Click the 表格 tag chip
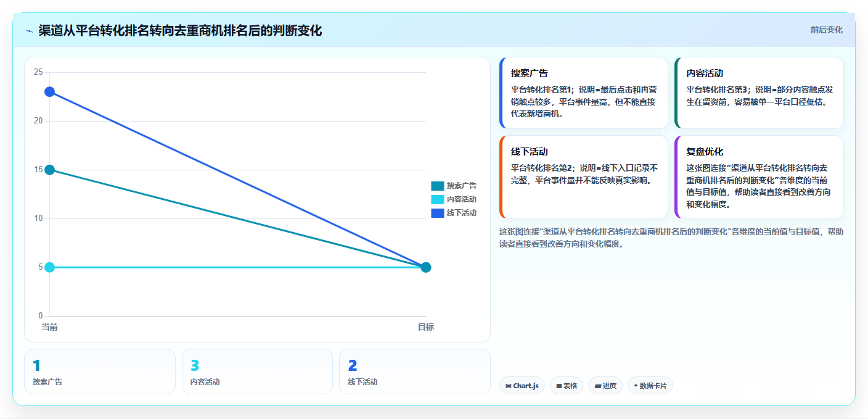The width and height of the screenshot is (868, 419). pyautogui.click(x=566, y=386)
